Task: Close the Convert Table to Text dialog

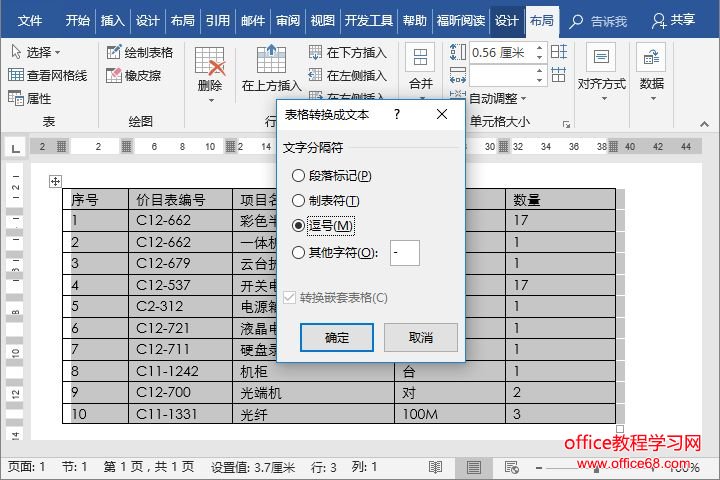Action: pyautogui.click(x=442, y=114)
